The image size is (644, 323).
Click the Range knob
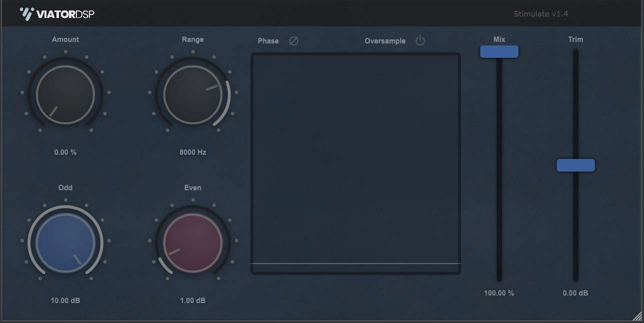pos(193,94)
